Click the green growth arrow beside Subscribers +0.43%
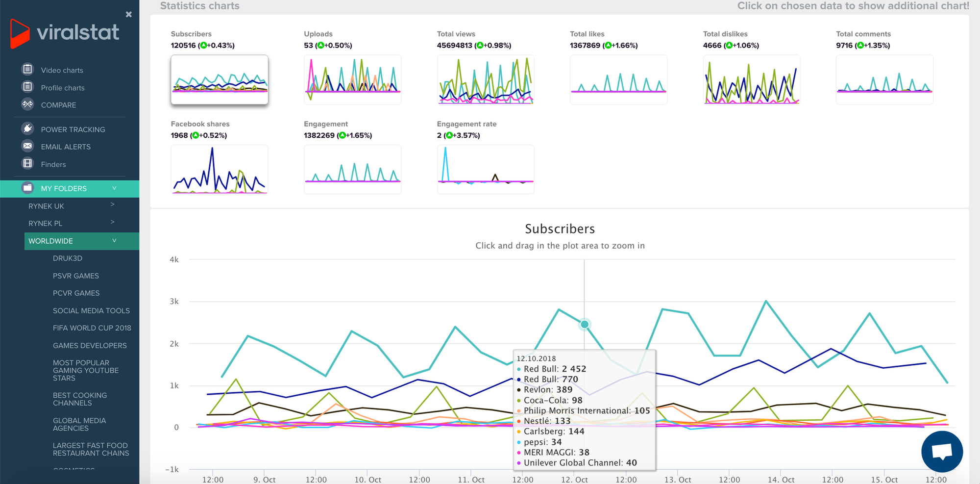This screenshot has height=484, width=980. pos(203,46)
